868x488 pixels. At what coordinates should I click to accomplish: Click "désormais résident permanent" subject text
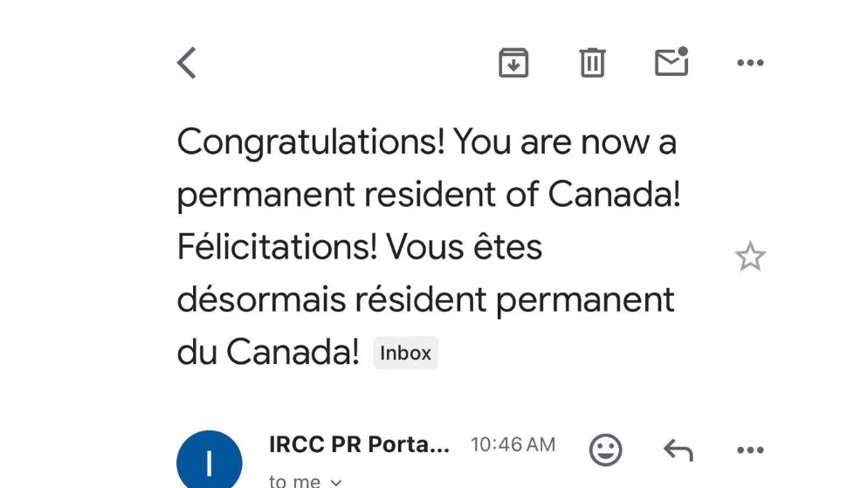pos(425,300)
